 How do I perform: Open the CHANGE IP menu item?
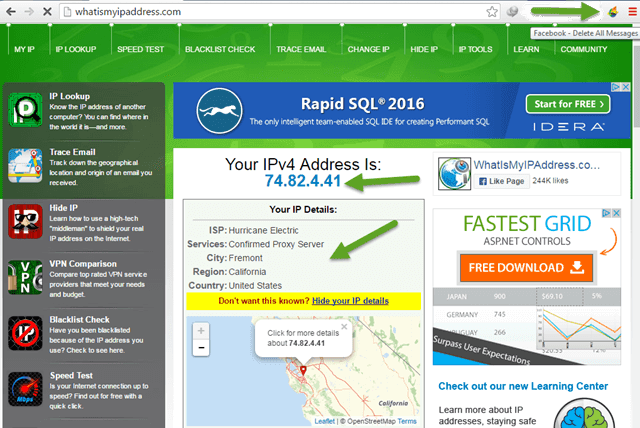tap(369, 49)
